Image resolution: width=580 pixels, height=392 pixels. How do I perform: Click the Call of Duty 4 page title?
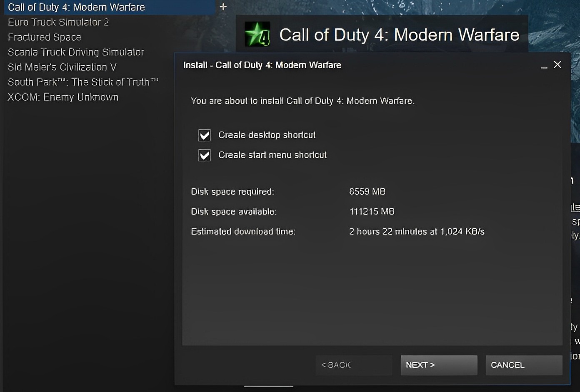(x=399, y=35)
